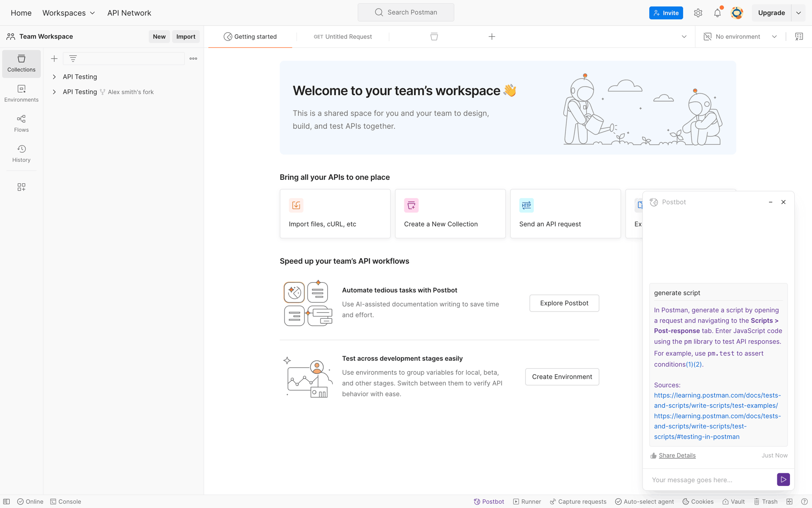Image resolution: width=812 pixels, height=508 pixels.
Task: Minimize the Postbot chat panel
Action: coord(771,202)
